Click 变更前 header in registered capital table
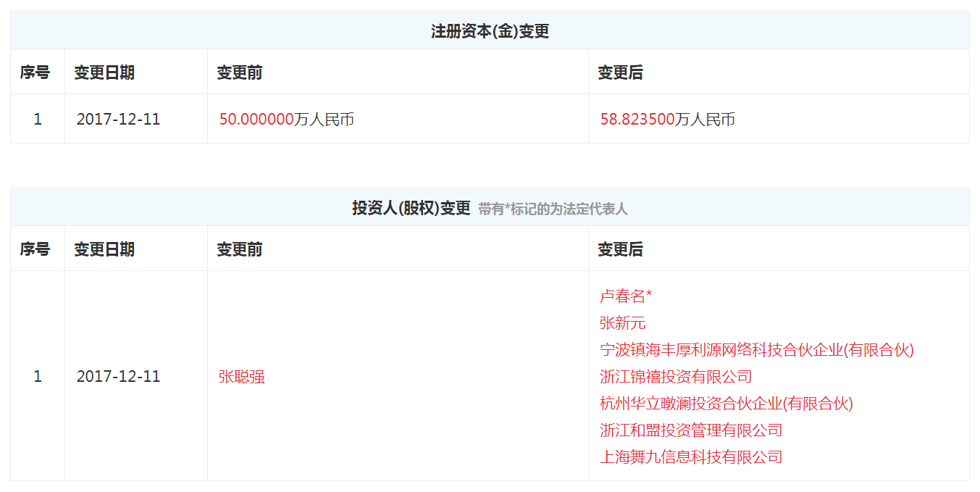This screenshot has height=492, width=980. tap(239, 72)
